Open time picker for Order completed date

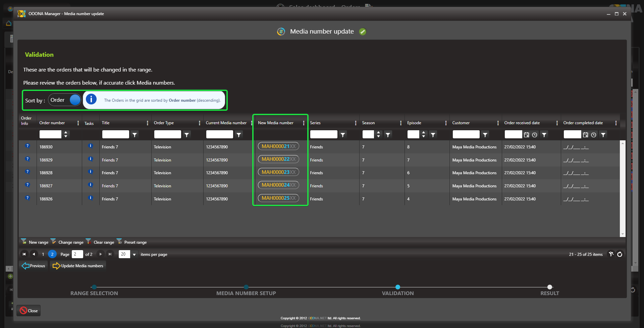tap(593, 135)
